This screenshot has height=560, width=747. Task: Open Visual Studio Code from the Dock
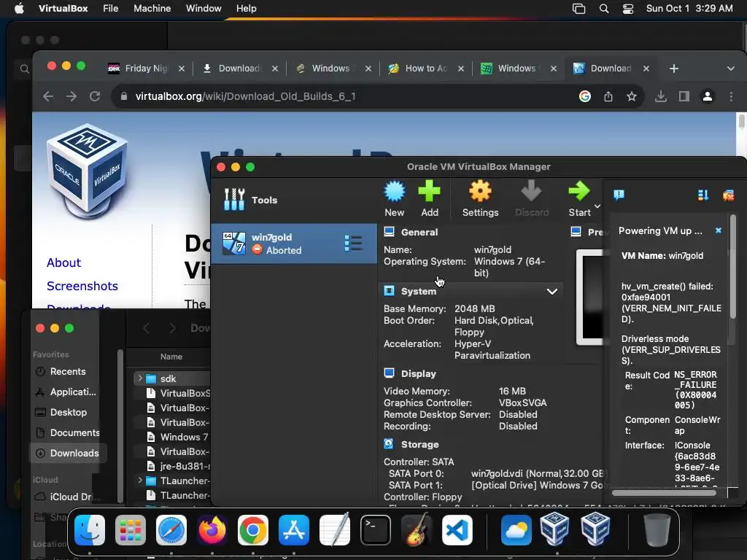[x=457, y=530]
